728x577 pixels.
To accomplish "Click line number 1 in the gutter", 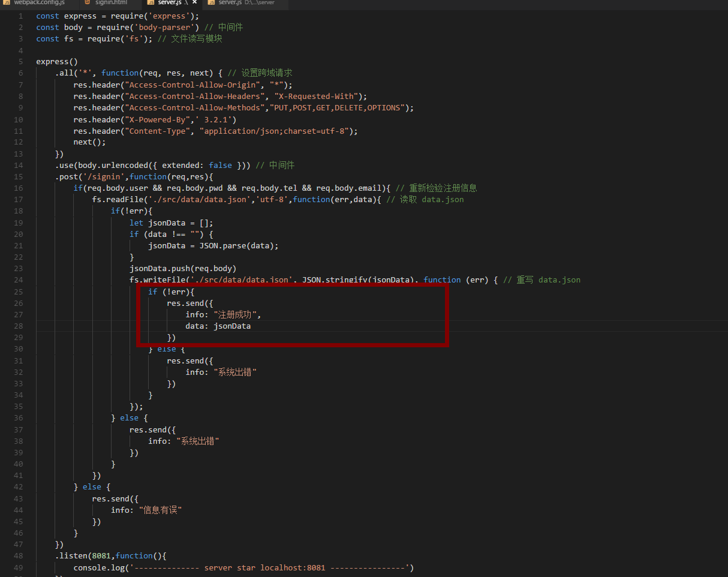I will pos(21,16).
